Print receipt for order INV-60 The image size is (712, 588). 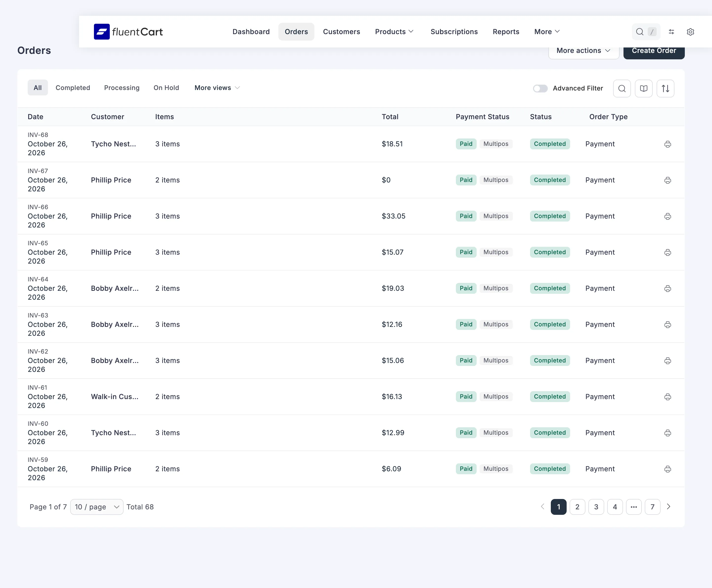coord(667,433)
